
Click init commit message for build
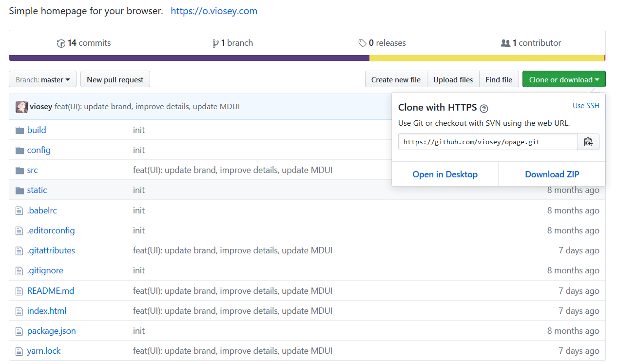(x=139, y=130)
